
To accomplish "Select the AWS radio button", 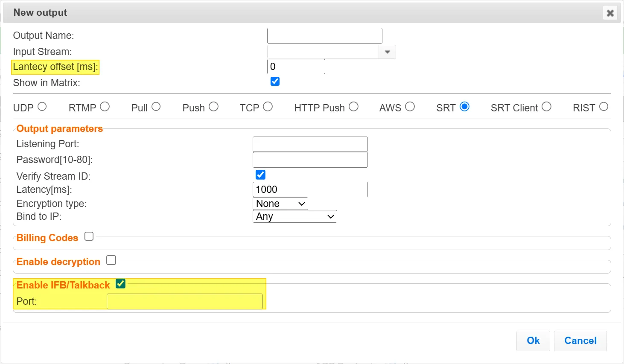I will coord(410,107).
